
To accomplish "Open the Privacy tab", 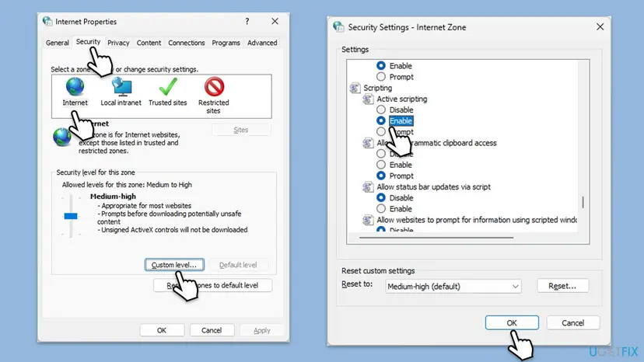I will point(118,43).
